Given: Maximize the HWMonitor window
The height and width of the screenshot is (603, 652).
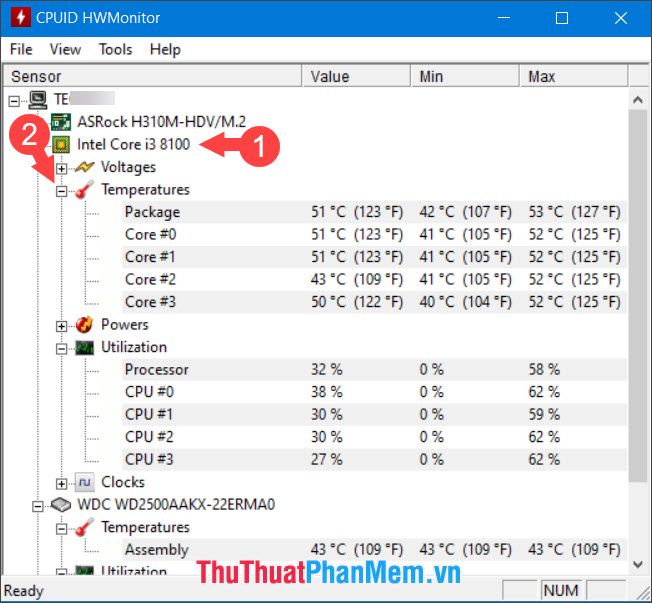Looking at the screenshot, I should pos(562,18).
